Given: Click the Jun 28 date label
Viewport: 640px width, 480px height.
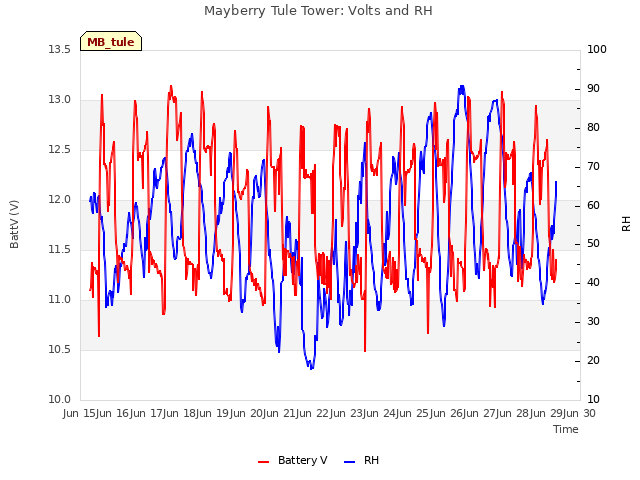Looking at the screenshot, I should 512,413.
